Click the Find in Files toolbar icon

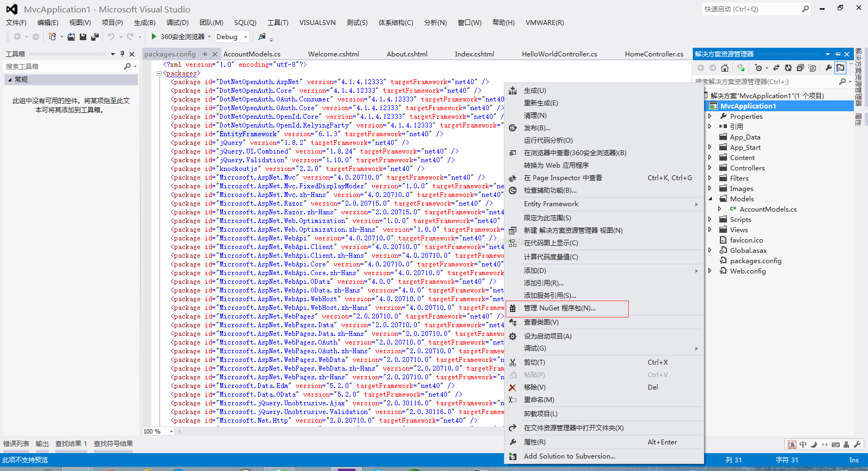pyautogui.click(x=262, y=36)
